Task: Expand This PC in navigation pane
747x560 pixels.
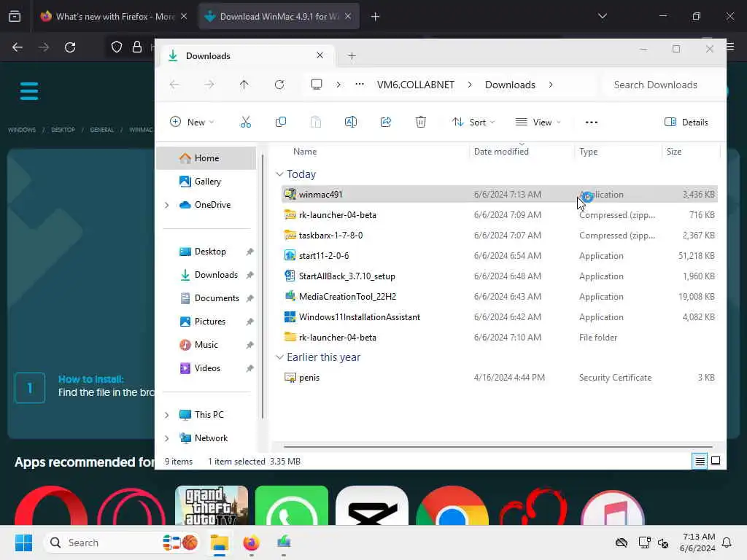Action: click(167, 415)
